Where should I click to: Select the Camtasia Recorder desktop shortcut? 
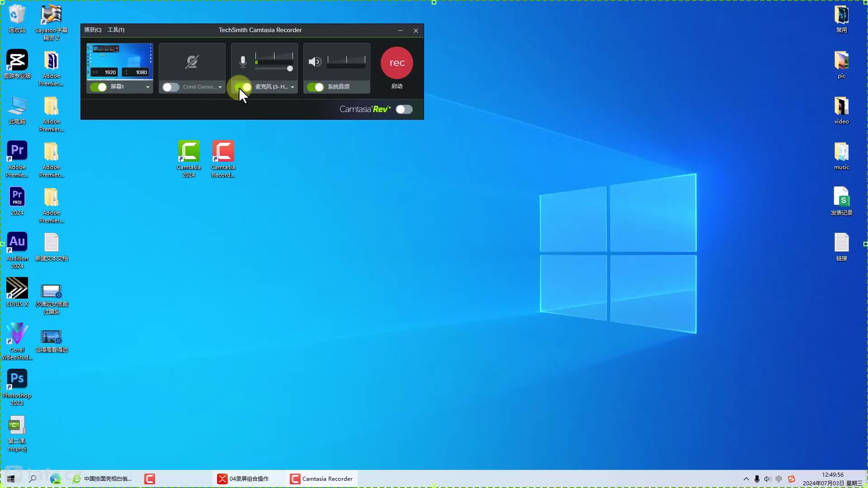point(223,159)
